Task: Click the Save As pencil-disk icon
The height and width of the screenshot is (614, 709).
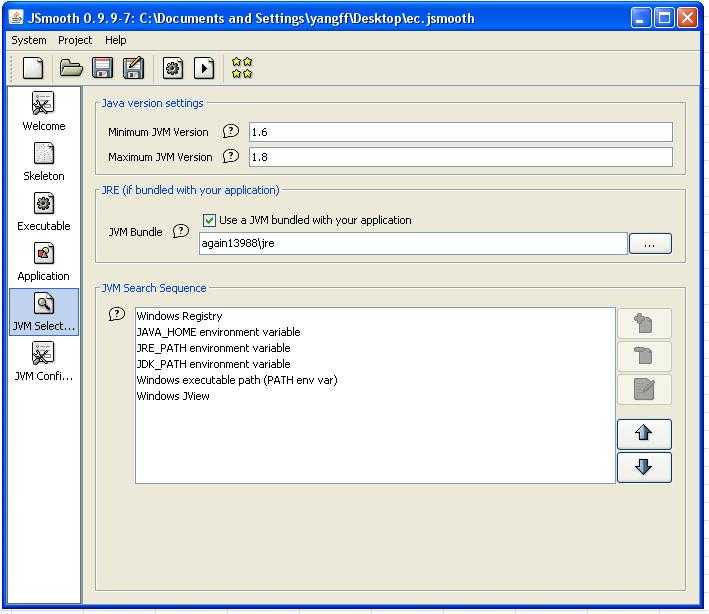Action: (x=133, y=68)
